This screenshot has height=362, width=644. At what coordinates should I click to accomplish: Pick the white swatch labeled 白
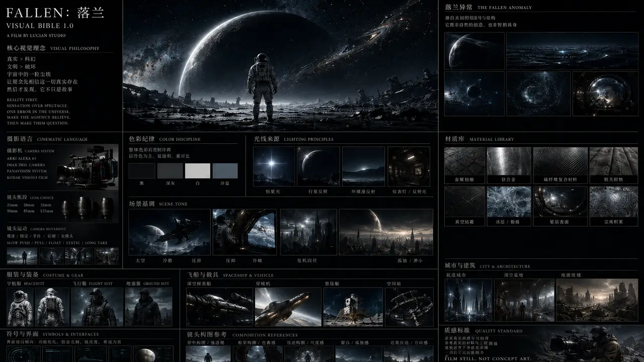tap(198, 171)
